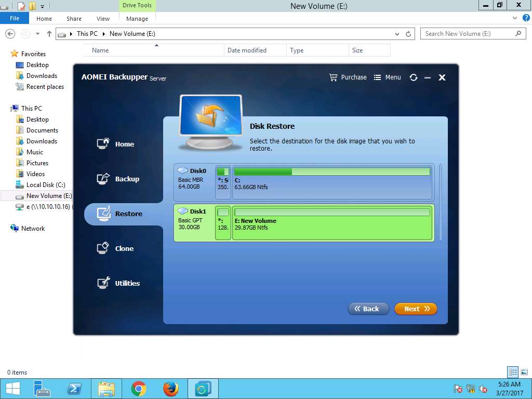The width and height of the screenshot is (532, 399).
Task: Sort by Date modified column
Action: tap(255, 50)
